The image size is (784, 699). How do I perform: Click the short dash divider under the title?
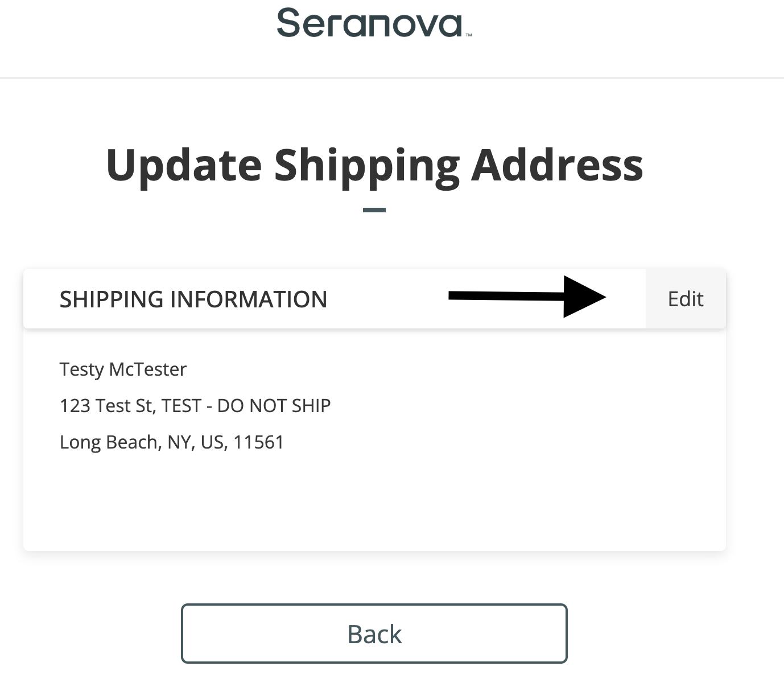[x=374, y=210]
